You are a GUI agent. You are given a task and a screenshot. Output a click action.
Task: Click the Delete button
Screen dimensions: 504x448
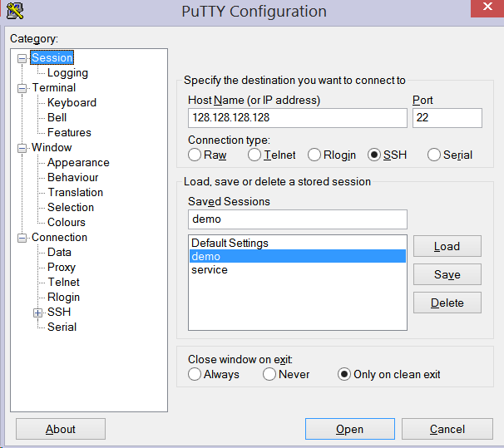coord(447,303)
